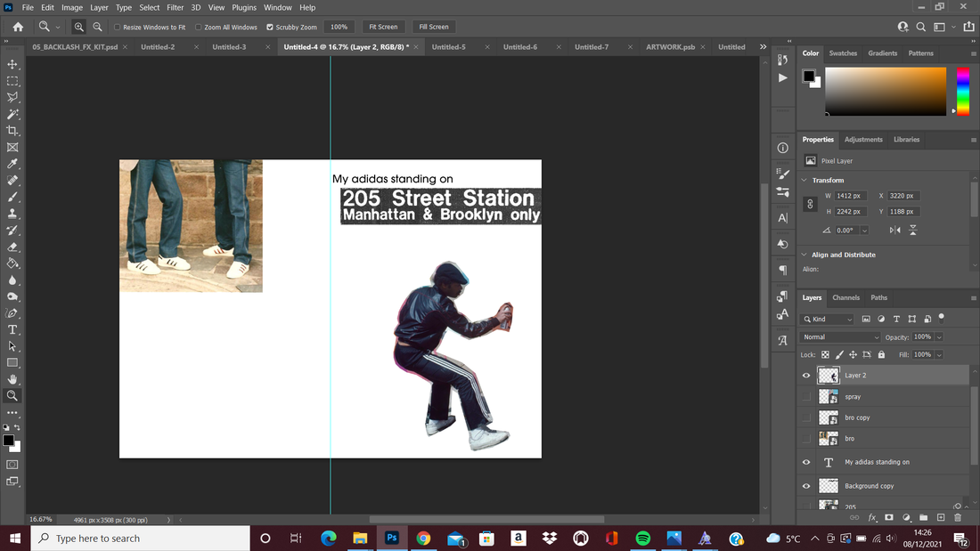
Task: Select the Eyedropper tool
Action: click(12, 164)
